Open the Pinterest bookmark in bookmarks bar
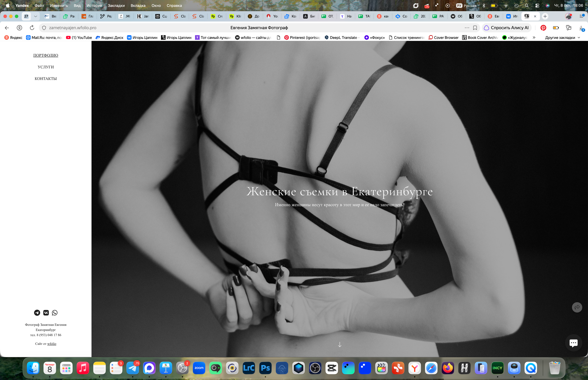Screen dimensions: 588x380 pos(302,37)
